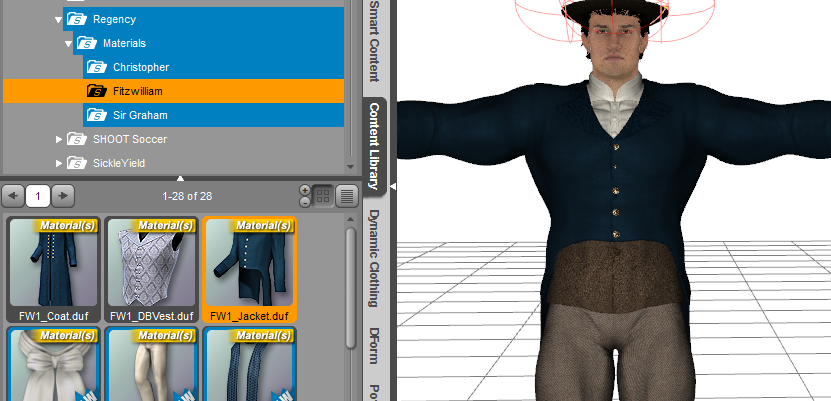Click the FW1_Coat.duf file name
The width and height of the screenshot is (831, 401).
pyautogui.click(x=54, y=316)
